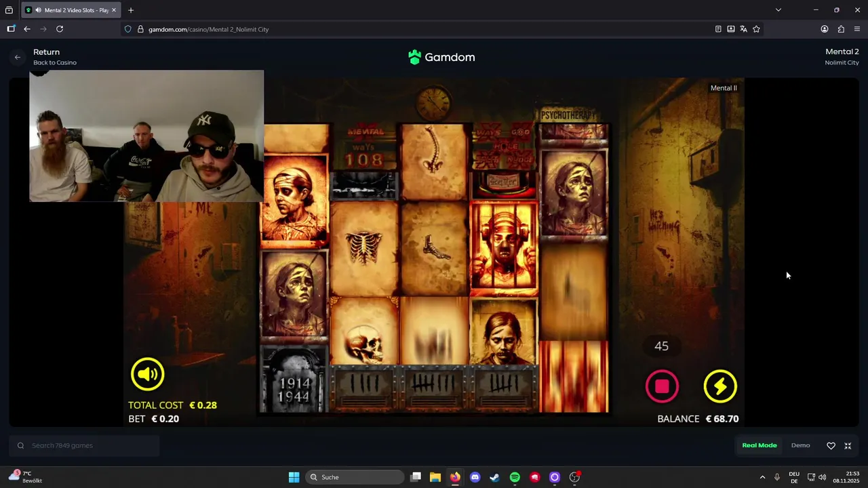This screenshot has width=868, height=488.
Task: Go forward in browser history
Action: tap(43, 29)
